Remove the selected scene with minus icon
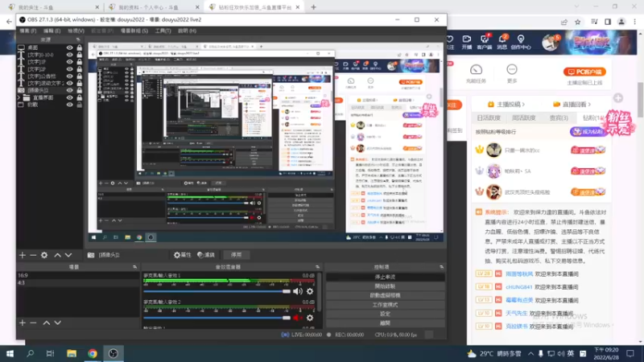The width and height of the screenshot is (644, 362). [x=33, y=323]
